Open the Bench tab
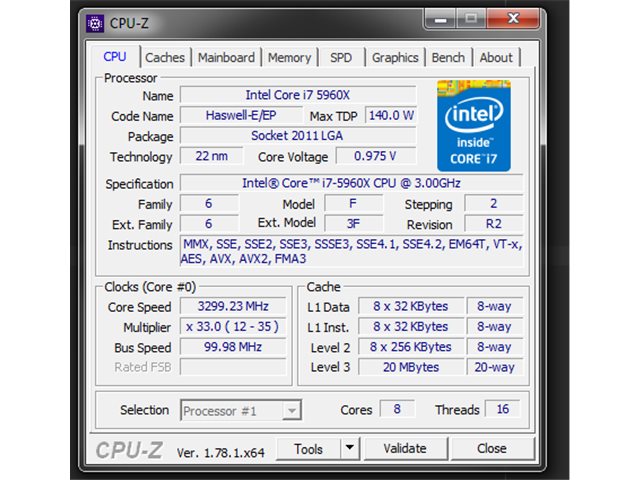The width and height of the screenshot is (640, 480). 448,58
